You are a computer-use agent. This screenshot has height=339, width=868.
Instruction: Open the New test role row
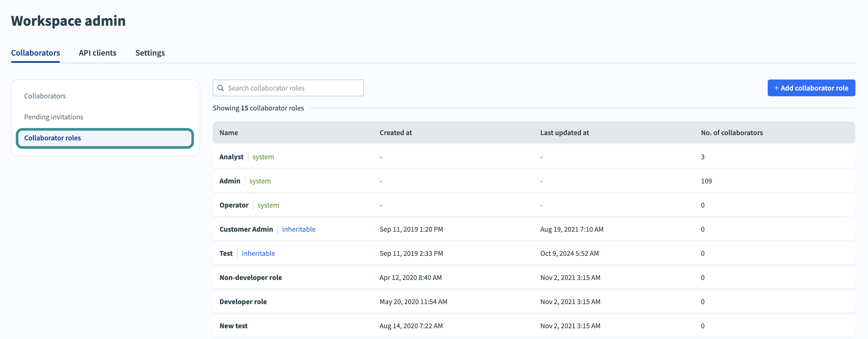pyautogui.click(x=534, y=326)
